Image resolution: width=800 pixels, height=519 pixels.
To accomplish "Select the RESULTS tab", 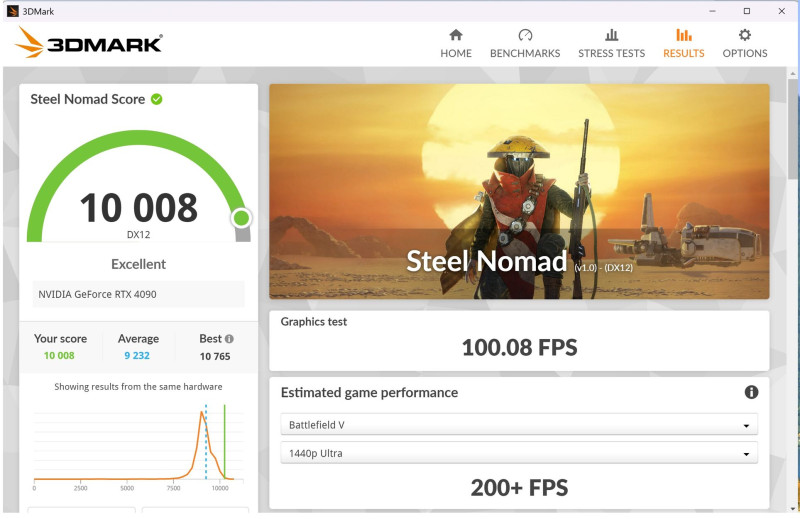I will point(684,44).
